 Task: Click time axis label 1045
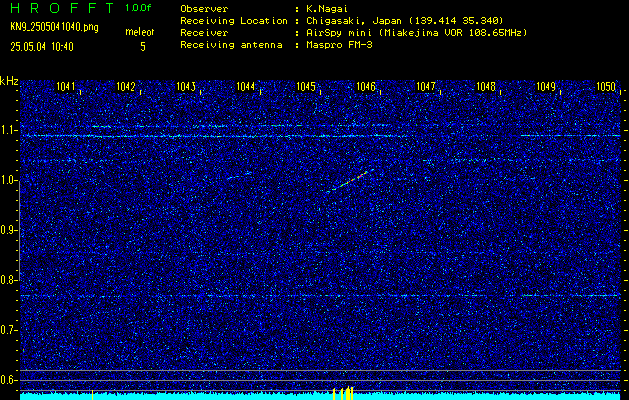(x=306, y=87)
